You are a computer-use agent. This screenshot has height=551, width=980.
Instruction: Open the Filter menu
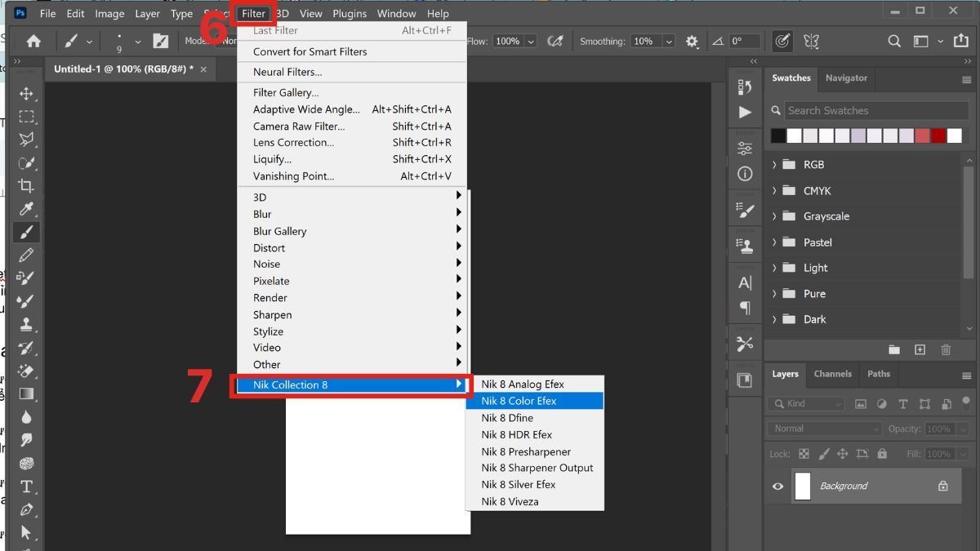(x=254, y=13)
